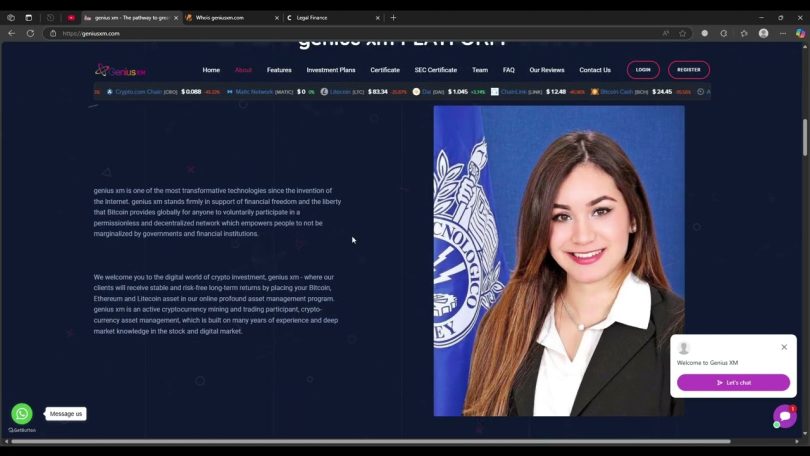The width and height of the screenshot is (810, 456).
Task: Open Investment Plans nav item
Action: (331, 70)
